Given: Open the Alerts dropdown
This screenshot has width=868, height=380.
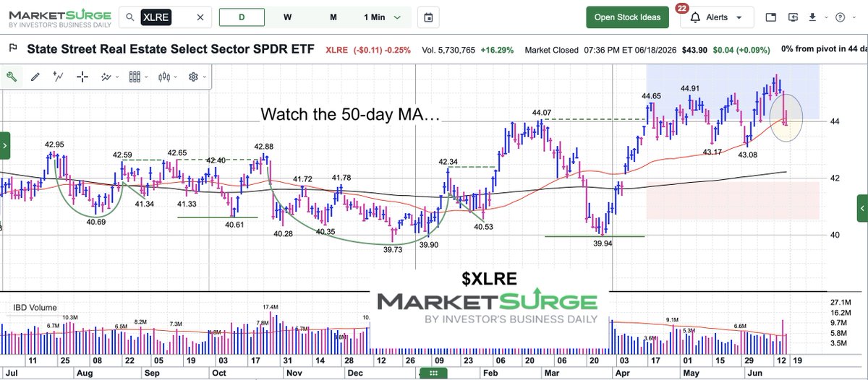Looking at the screenshot, I should [x=716, y=17].
